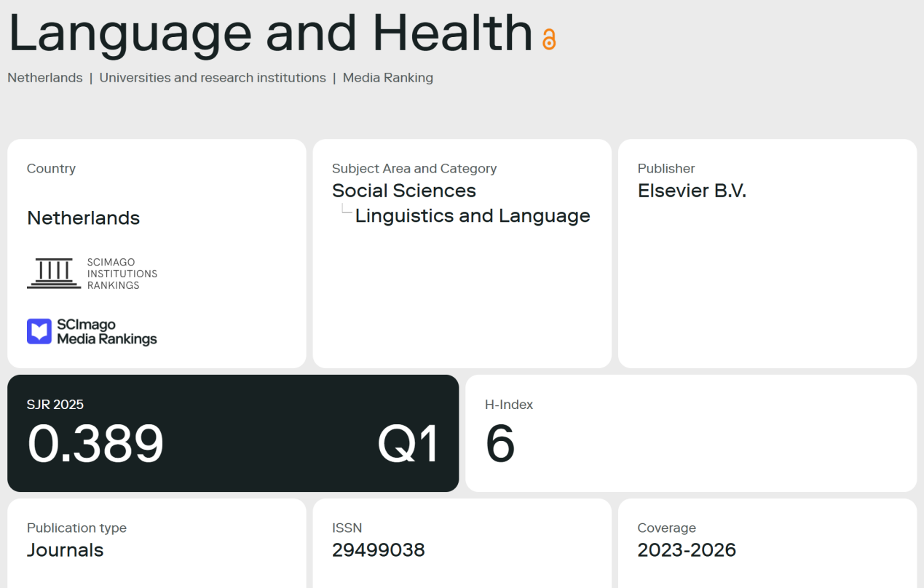
Task: Click the institutions column building icon
Action: pyautogui.click(x=54, y=274)
